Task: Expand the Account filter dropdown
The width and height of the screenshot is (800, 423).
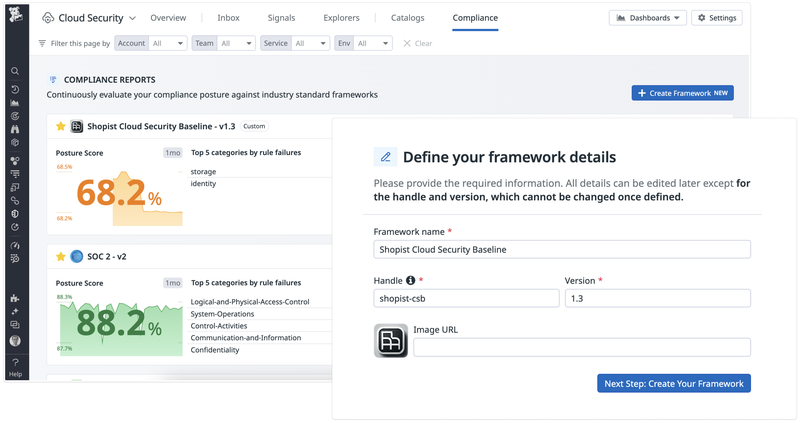Action: pyautogui.click(x=166, y=44)
